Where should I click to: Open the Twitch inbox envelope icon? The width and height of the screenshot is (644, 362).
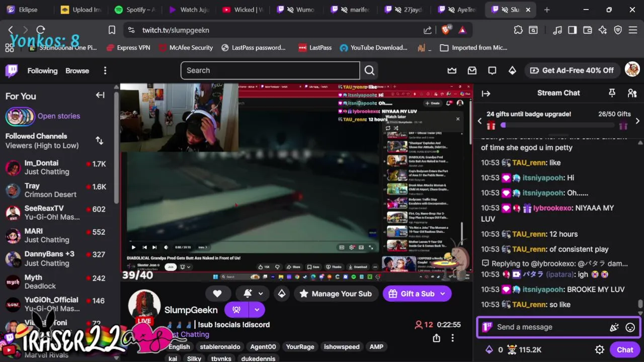click(472, 70)
